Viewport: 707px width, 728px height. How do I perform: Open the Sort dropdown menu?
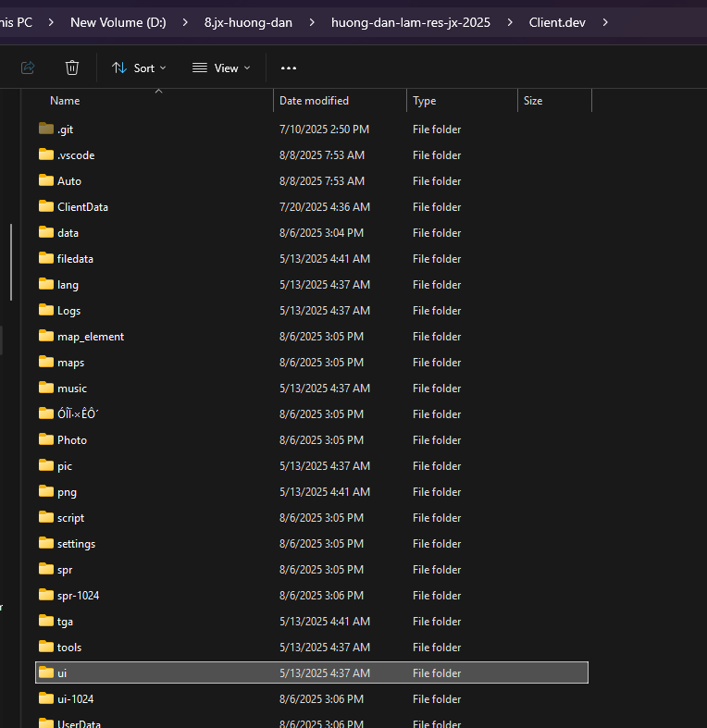(139, 68)
